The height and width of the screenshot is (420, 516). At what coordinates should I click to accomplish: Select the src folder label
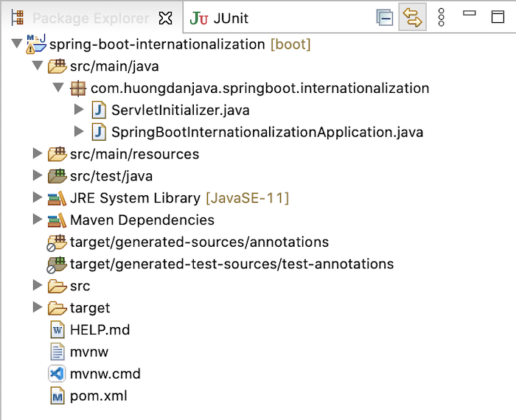click(x=80, y=286)
